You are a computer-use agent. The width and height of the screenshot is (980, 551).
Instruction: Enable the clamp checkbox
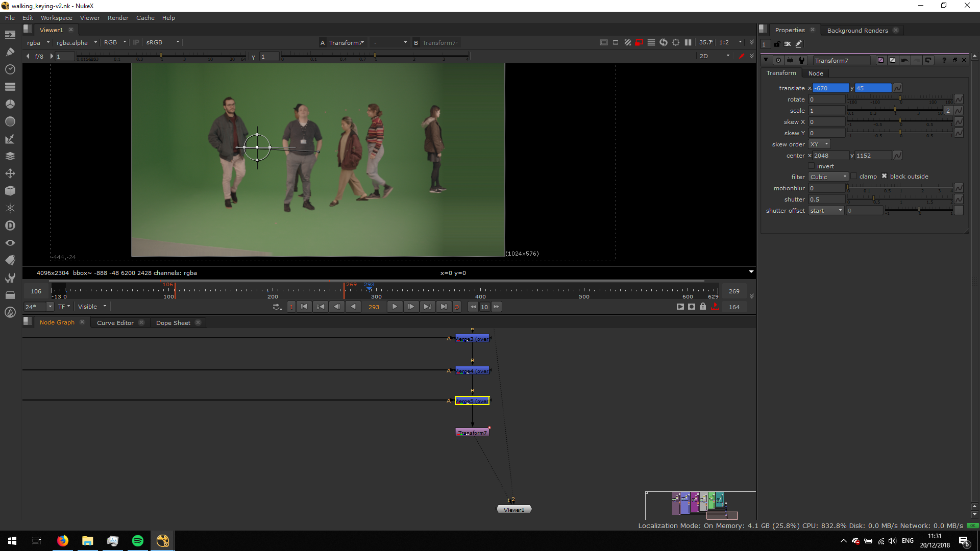tap(854, 176)
